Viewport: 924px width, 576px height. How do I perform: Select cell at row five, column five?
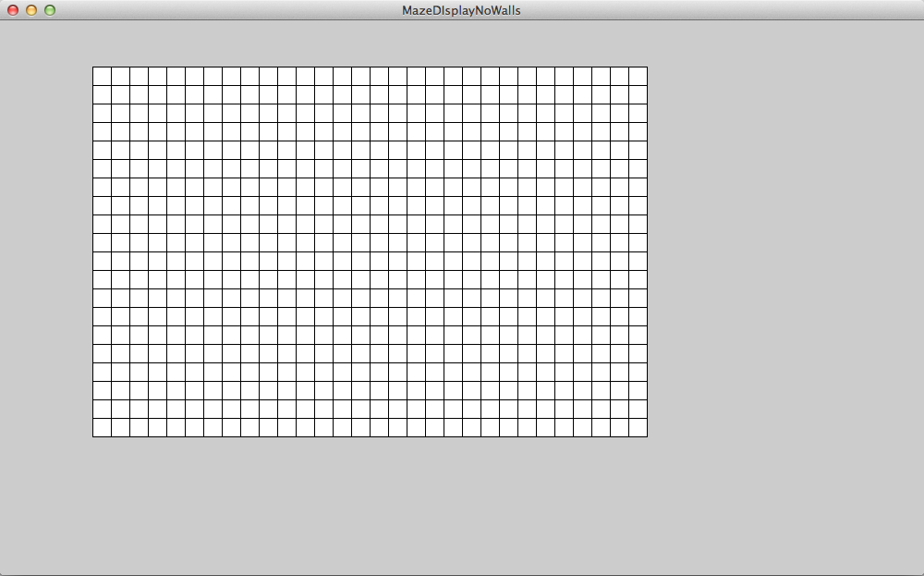(x=176, y=150)
